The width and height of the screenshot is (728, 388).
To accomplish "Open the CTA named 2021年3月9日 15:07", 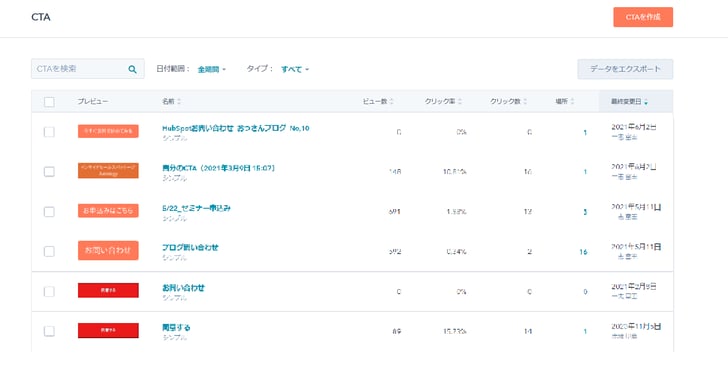I will click(x=218, y=168).
